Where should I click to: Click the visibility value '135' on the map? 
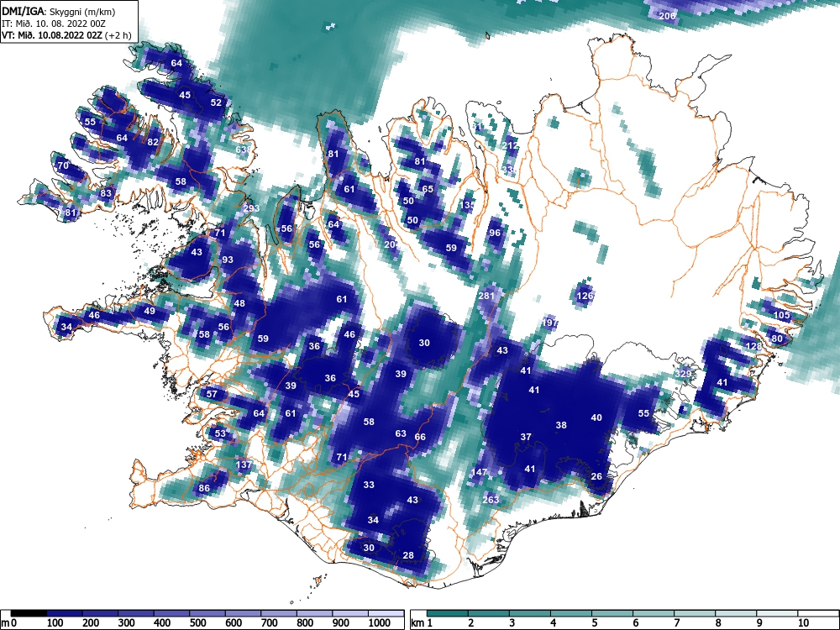tap(468, 205)
